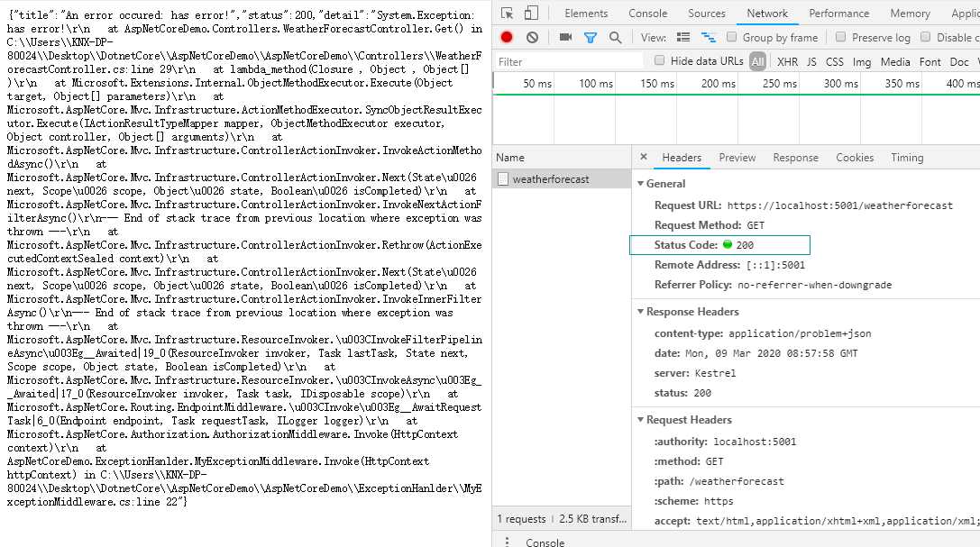This screenshot has height=547, width=980.
Task: Click the Filter text input field
Action: [569, 62]
